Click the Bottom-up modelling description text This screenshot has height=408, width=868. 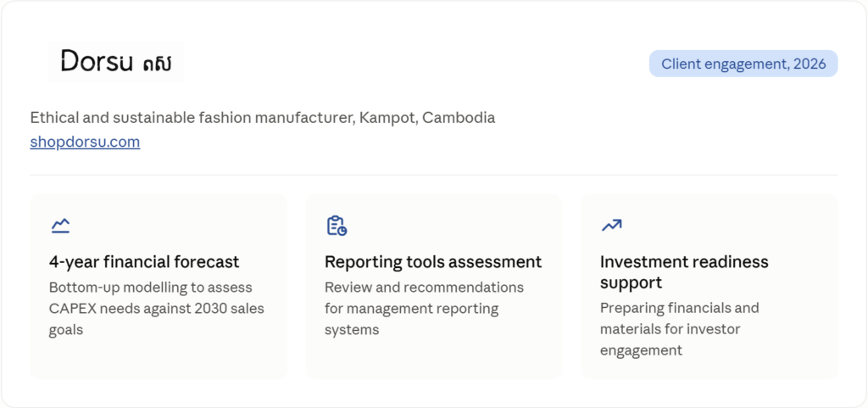pos(157,309)
